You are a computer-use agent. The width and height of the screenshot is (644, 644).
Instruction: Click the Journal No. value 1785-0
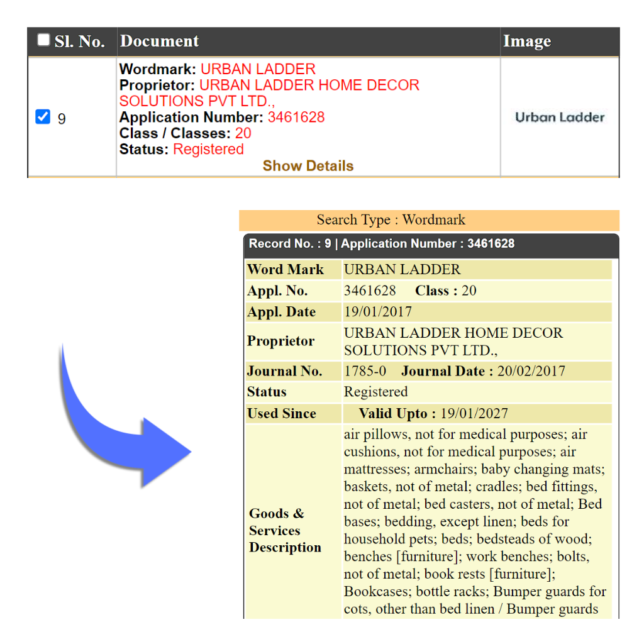pyautogui.click(x=365, y=371)
